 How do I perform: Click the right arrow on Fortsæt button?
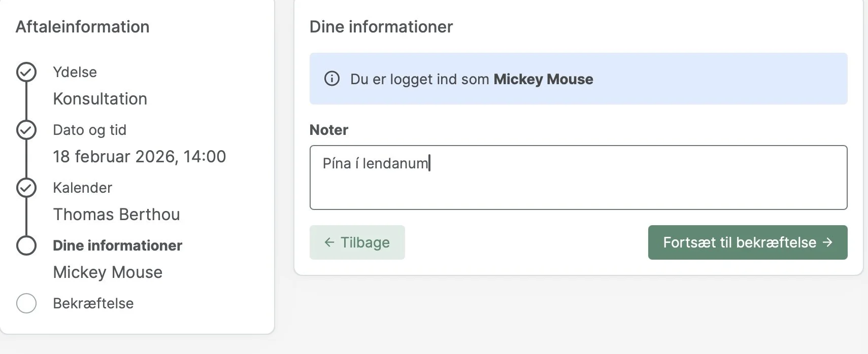(827, 242)
